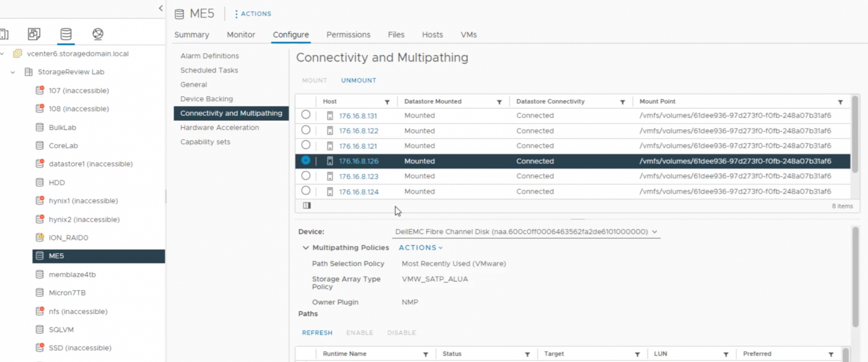Open the Device dropdown selector
Viewport: 868px width, 362px height.
click(526, 232)
